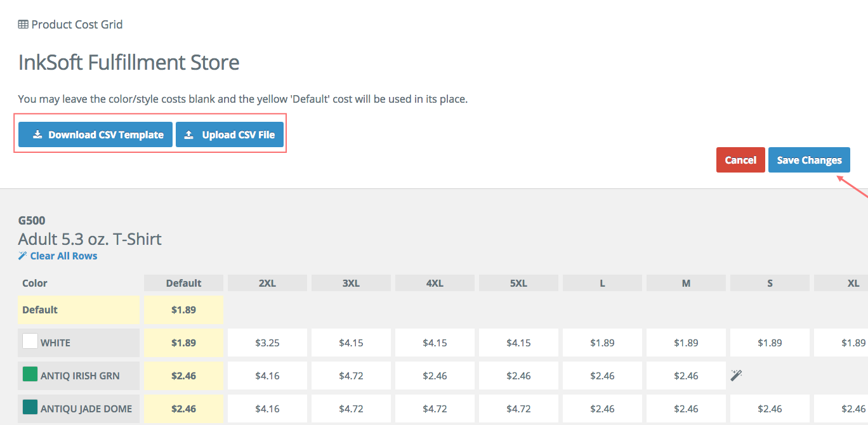Image resolution: width=868 pixels, height=425 pixels.
Task: Click WHITE's 2XL cost field showing $3.25
Action: click(x=267, y=342)
